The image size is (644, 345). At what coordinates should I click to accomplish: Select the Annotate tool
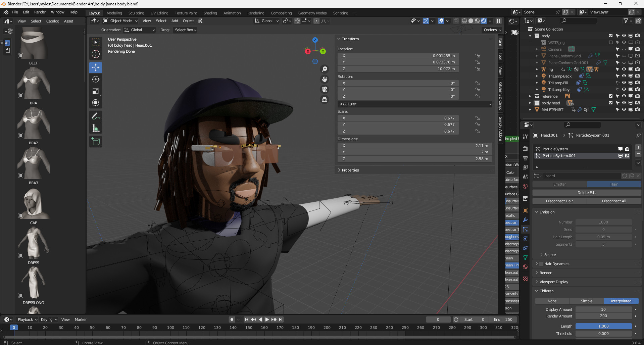coord(96,116)
